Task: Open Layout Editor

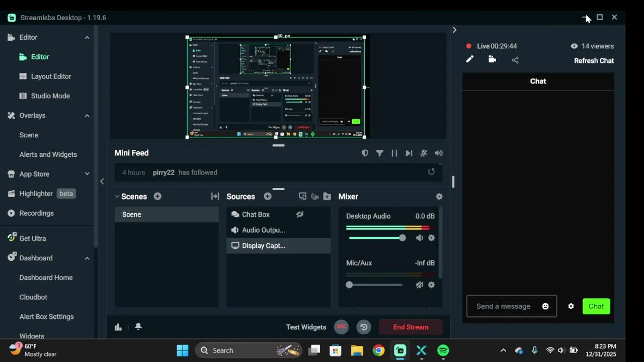Action: point(51,76)
